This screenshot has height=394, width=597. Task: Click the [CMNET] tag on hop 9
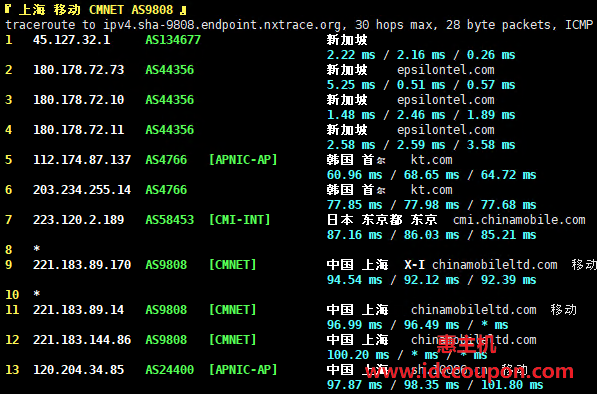coord(232,265)
